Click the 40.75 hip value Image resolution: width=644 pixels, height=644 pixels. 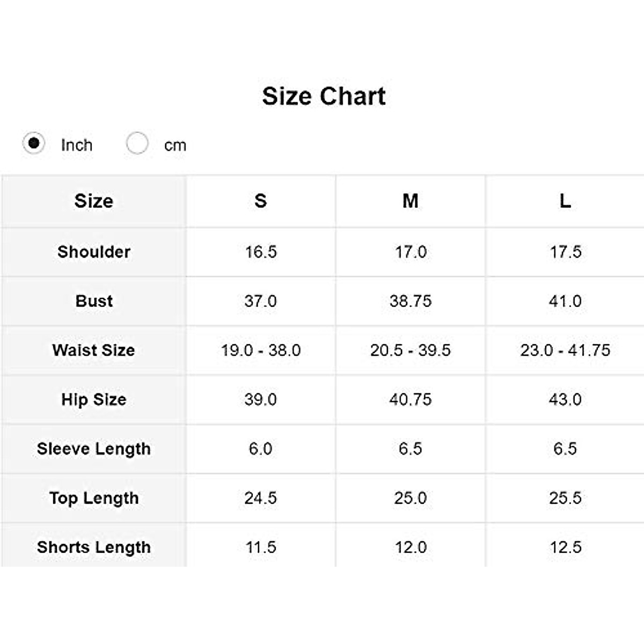tap(411, 399)
